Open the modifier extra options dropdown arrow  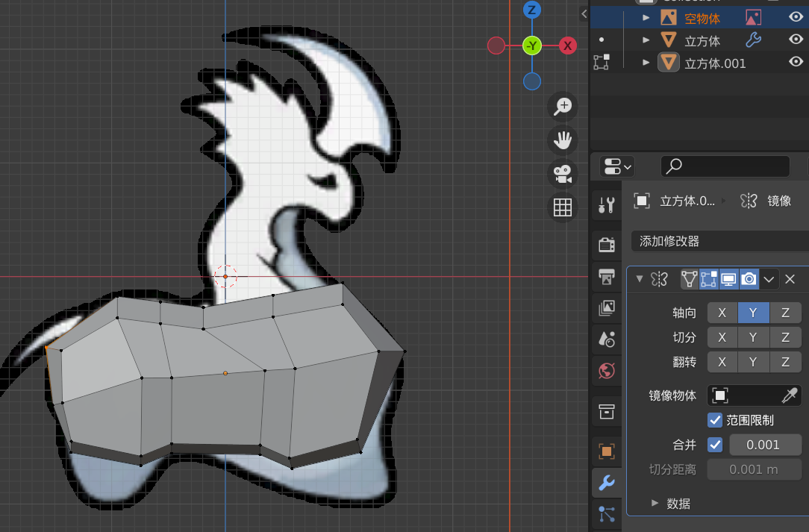(x=769, y=280)
